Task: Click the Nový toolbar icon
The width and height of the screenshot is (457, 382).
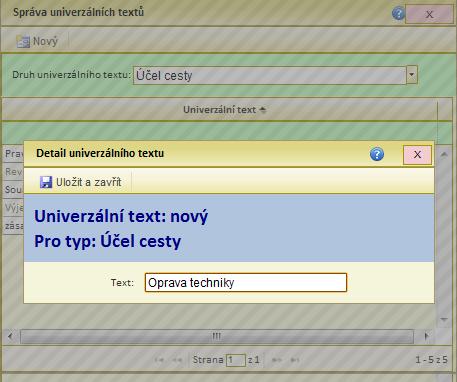Action: pos(23,42)
